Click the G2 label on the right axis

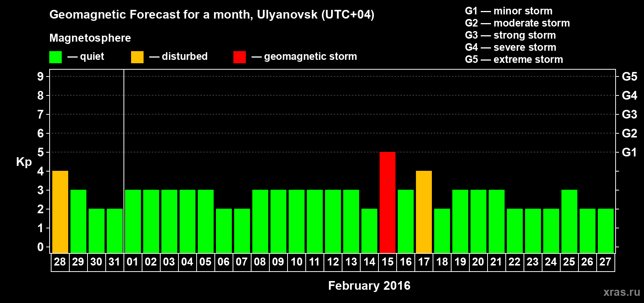[x=630, y=133]
